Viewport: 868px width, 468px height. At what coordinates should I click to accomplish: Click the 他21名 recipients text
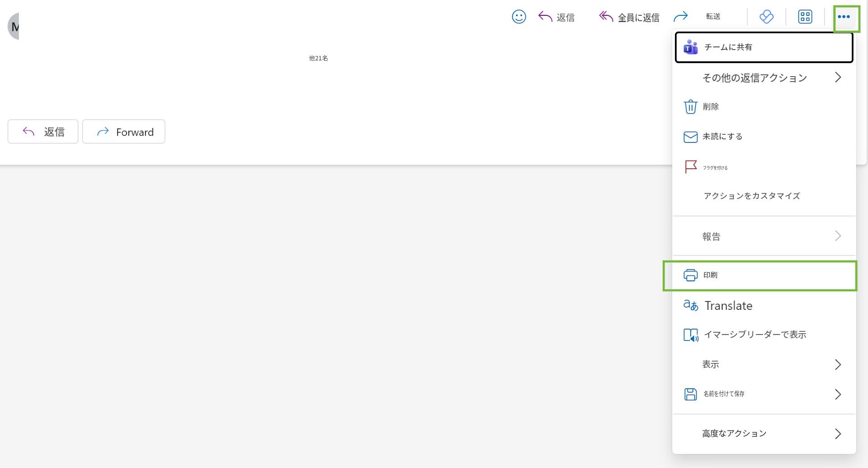(319, 58)
